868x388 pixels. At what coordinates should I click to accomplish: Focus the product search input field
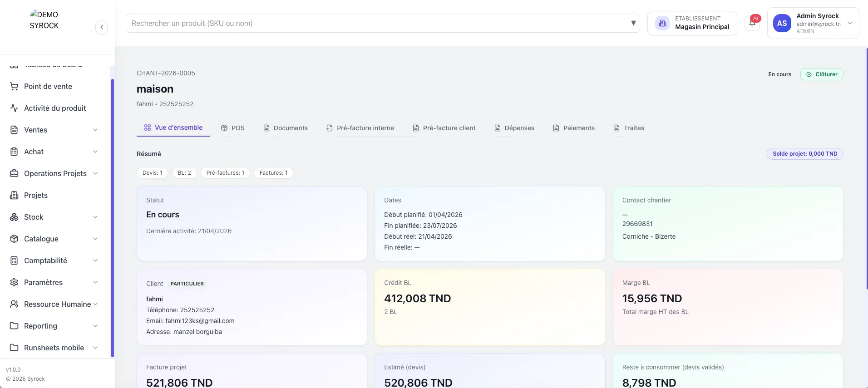377,23
